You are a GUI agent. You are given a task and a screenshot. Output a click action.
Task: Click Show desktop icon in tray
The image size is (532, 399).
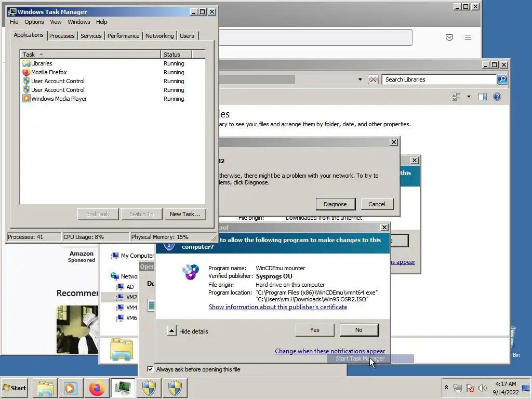point(526,388)
